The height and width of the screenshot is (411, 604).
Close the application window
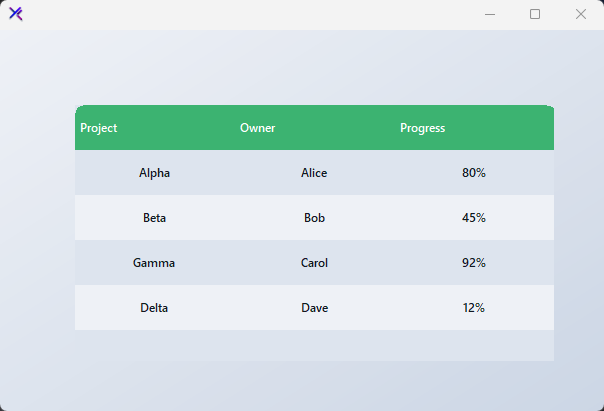(x=581, y=14)
